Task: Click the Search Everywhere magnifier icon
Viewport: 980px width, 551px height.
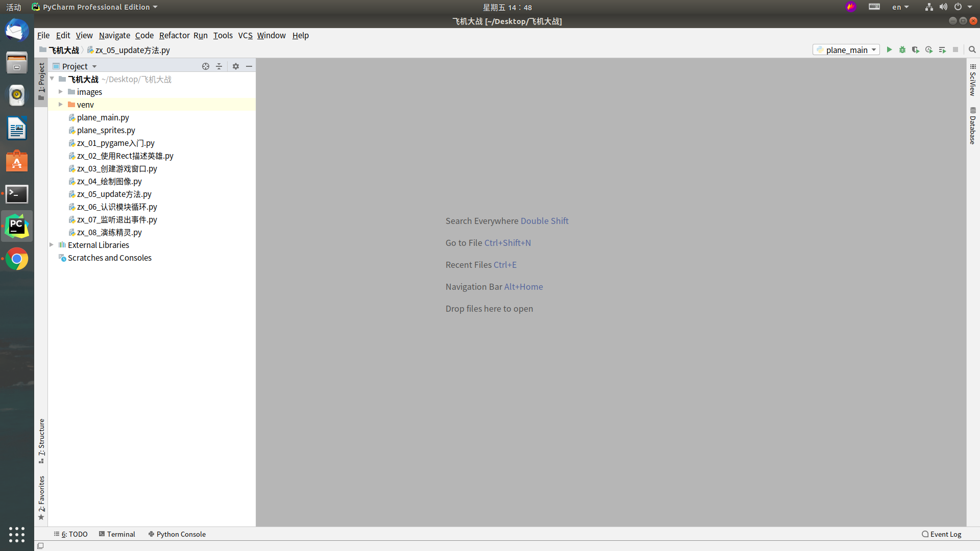Action: click(972, 49)
